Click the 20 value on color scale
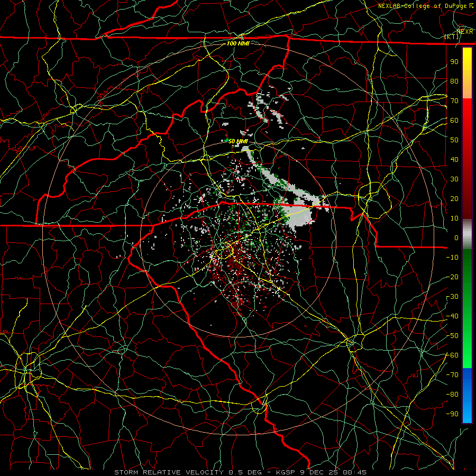476x476 pixels. 454,199
